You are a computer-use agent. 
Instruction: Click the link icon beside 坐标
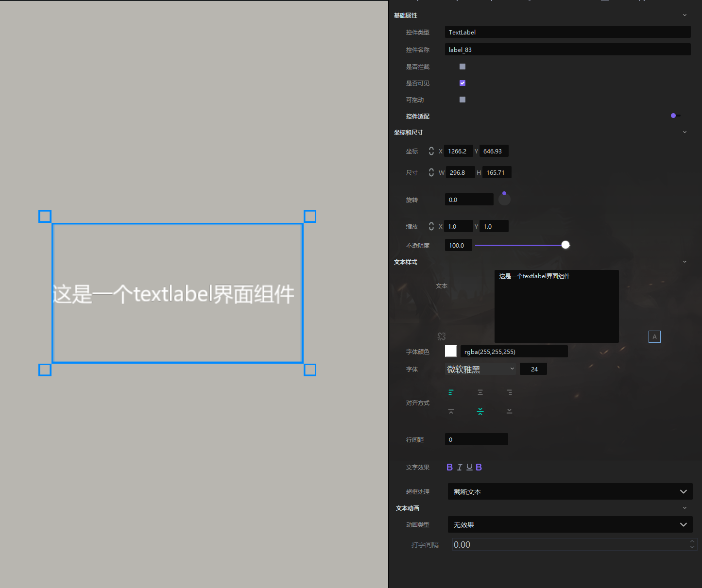(431, 151)
